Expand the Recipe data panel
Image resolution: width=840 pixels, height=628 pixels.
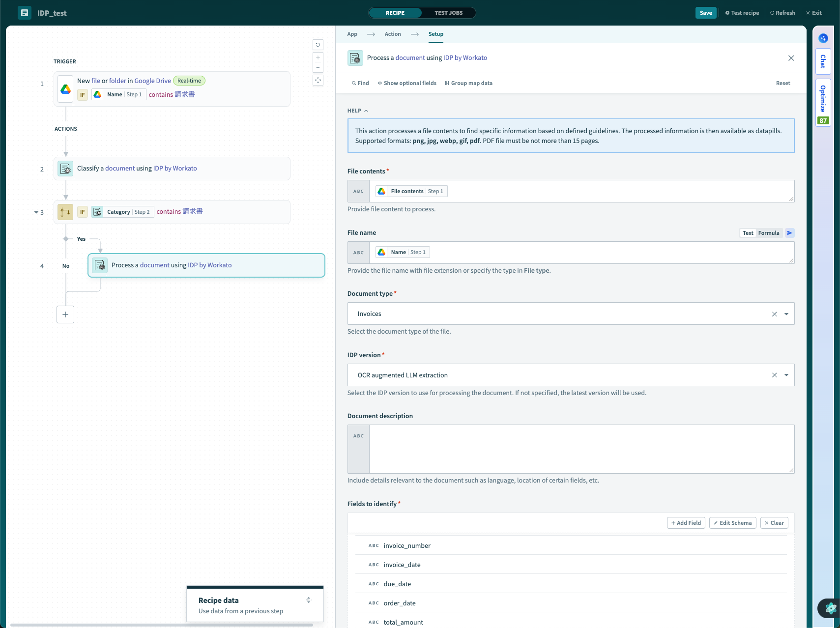click(309, 600)
